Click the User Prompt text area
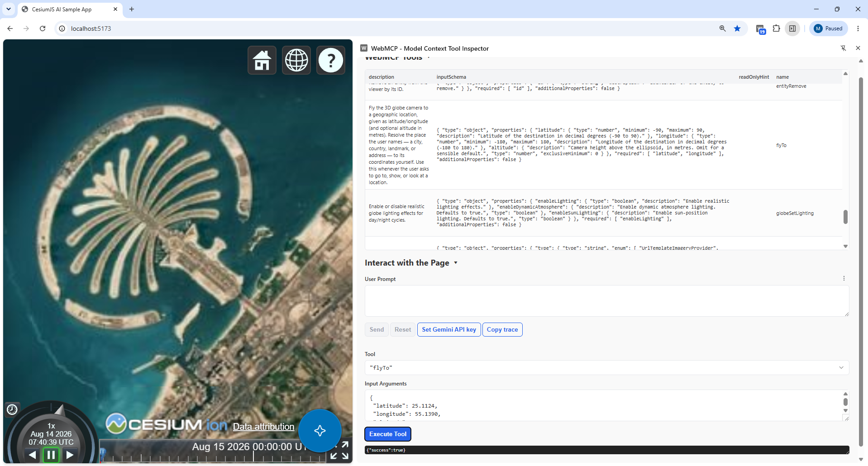Screen dimensions: 868x466 point(607,301)
